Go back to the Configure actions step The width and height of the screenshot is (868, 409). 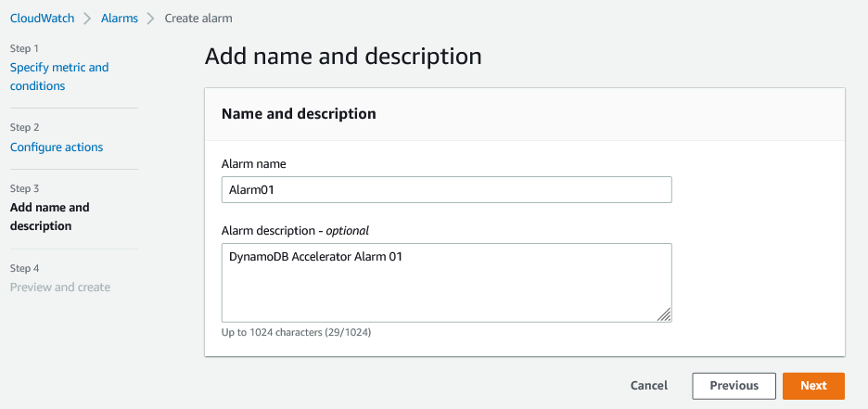(x=57, y=147)
